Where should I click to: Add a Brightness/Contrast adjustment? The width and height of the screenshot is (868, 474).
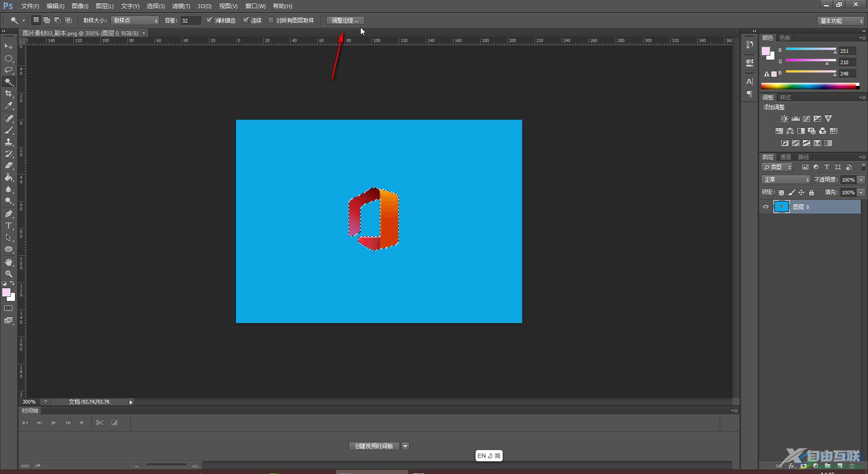point(784,119)
